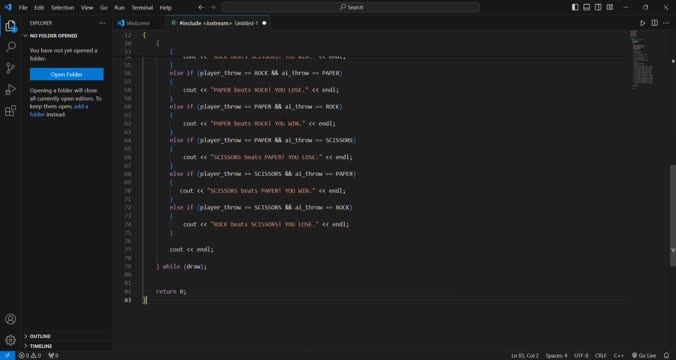Toggle the primary side bar visibility
676x360 pixels.
[x=575, y=7]
